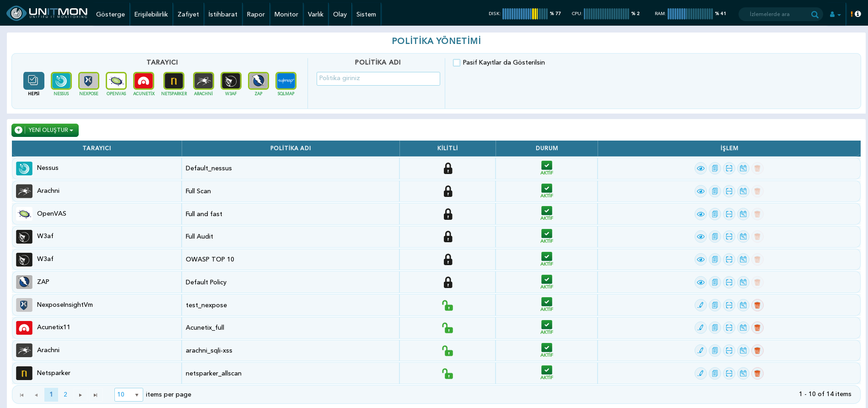Start a scan with netsparker_allscan policy
This screenshot has height=408, width=868.
point(729,374)
